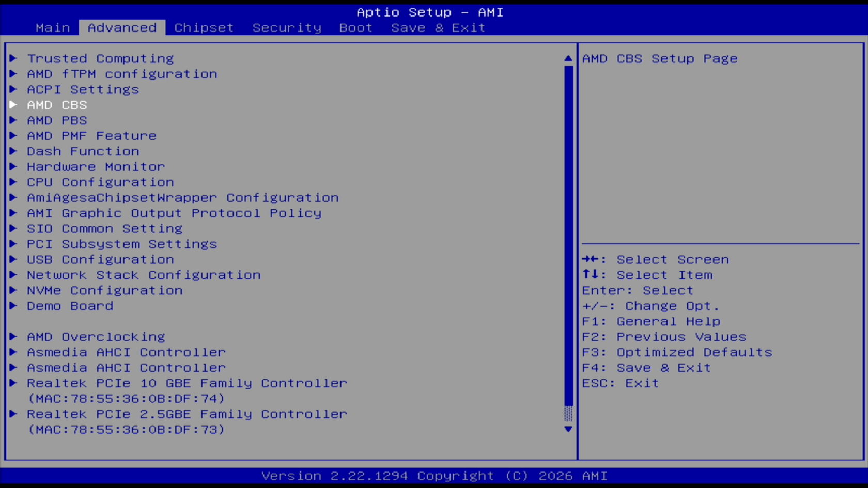
Task: Click the Aptio Setup - AMI title
Action: 430,12
